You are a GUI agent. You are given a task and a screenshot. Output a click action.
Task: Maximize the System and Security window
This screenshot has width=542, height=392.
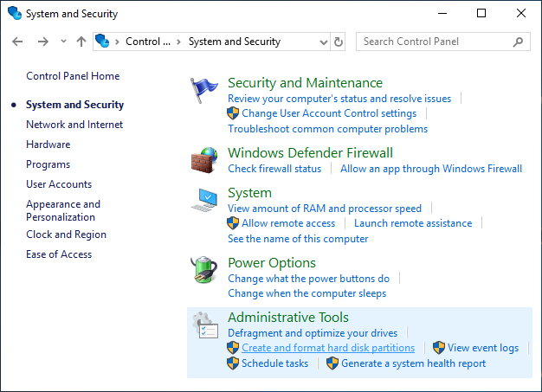(481, 14)
